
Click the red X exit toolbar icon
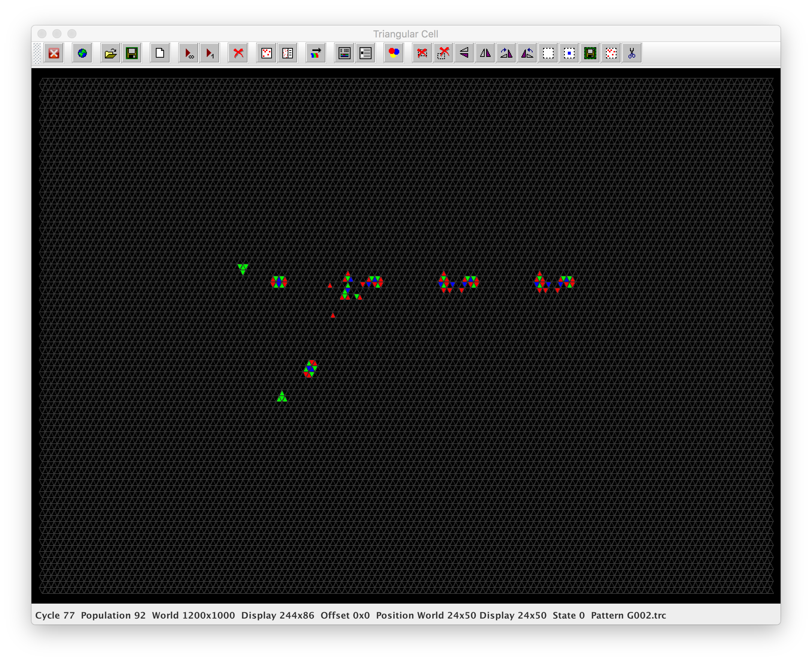tap(54, 53)
